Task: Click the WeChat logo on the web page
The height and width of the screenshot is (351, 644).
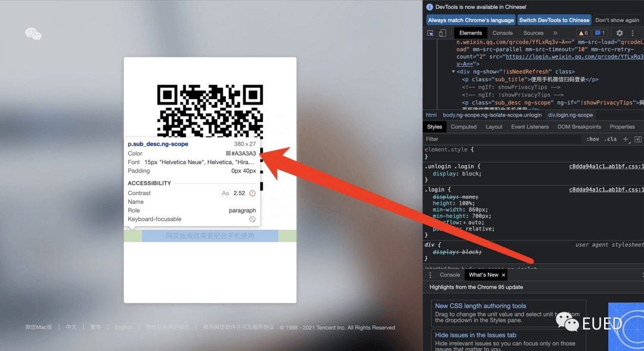Action: point(33,33)
